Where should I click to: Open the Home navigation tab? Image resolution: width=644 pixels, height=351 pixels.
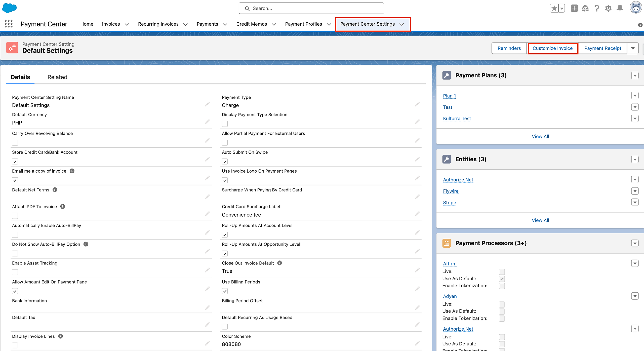87,24
